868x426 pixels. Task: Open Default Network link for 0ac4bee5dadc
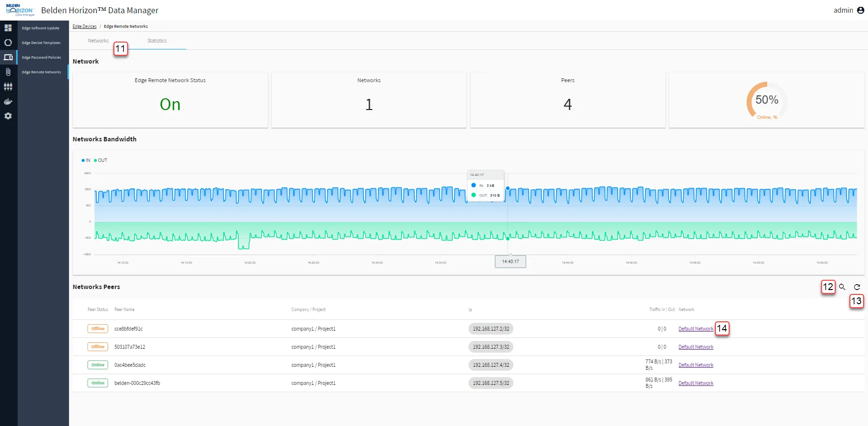[696, 365]
